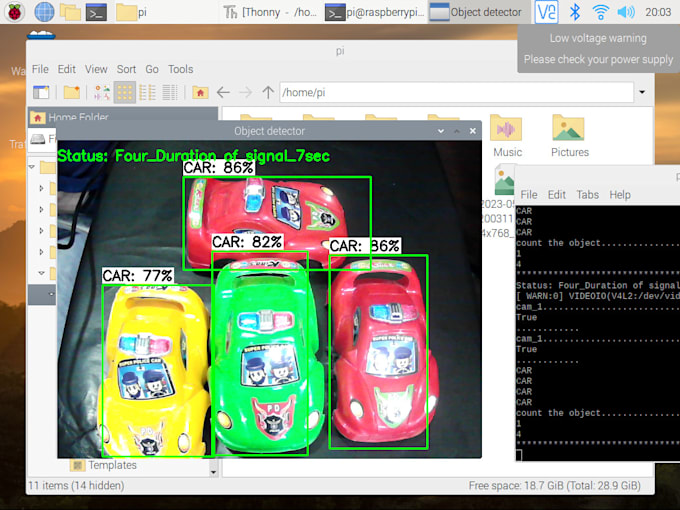Open File menu in terminal window

coord(529,195)
